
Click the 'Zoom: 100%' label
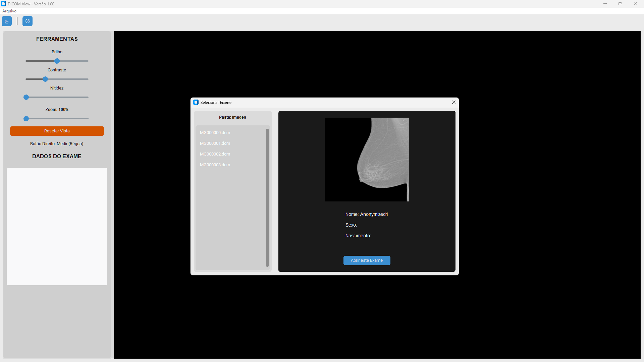click(57, 110)
